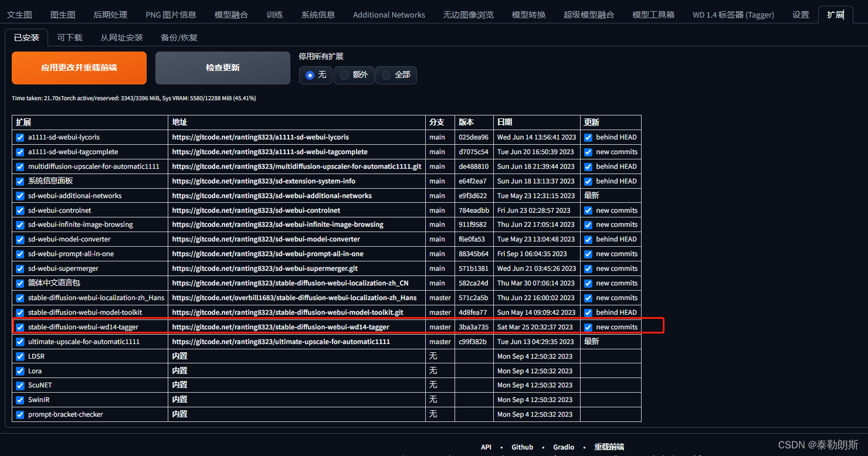This screenshot has height=456, width=868.
Task: Toggle the sd-webui-infinite-image-browsing extension checkbox
Action: pos(21,224)
